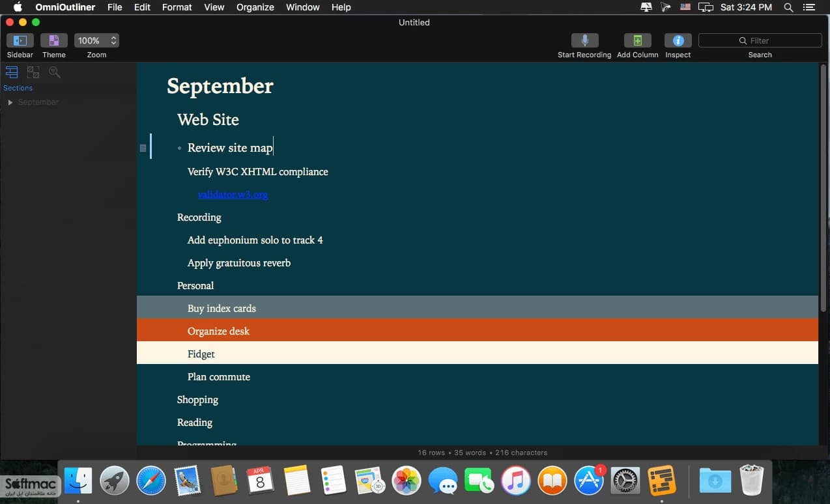Click the display mirroring icon in menu bar
830x504 pixels.
(706, 7)
